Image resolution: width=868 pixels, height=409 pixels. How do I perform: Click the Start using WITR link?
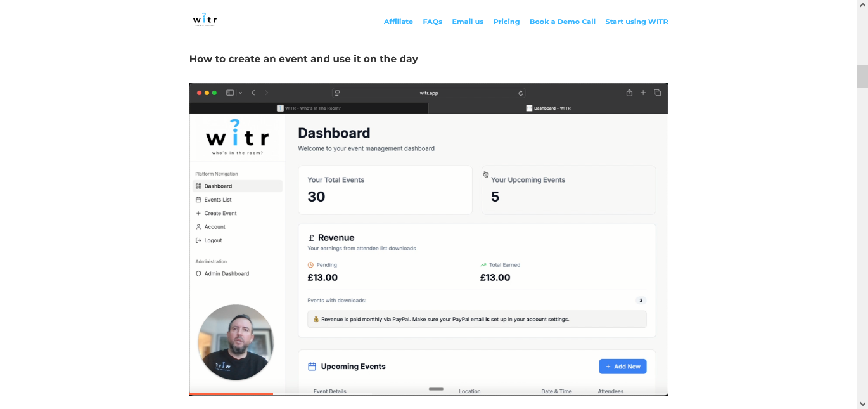click(x=636, y=22)
